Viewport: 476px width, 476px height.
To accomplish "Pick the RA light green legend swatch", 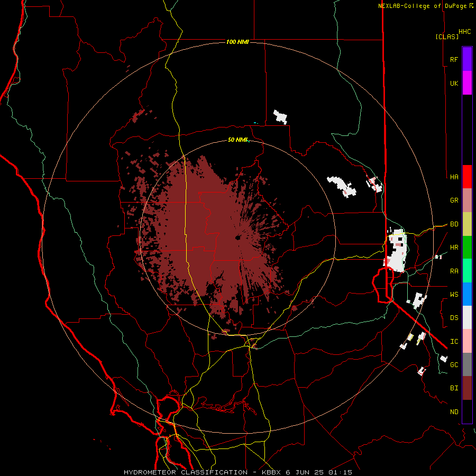I will (x=467, y=271).
